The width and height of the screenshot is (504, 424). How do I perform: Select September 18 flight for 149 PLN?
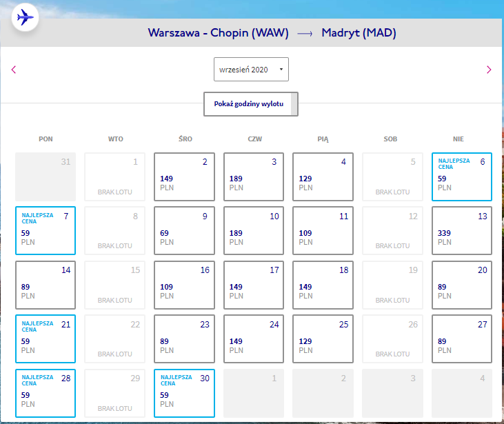click(x=323, y=285)
